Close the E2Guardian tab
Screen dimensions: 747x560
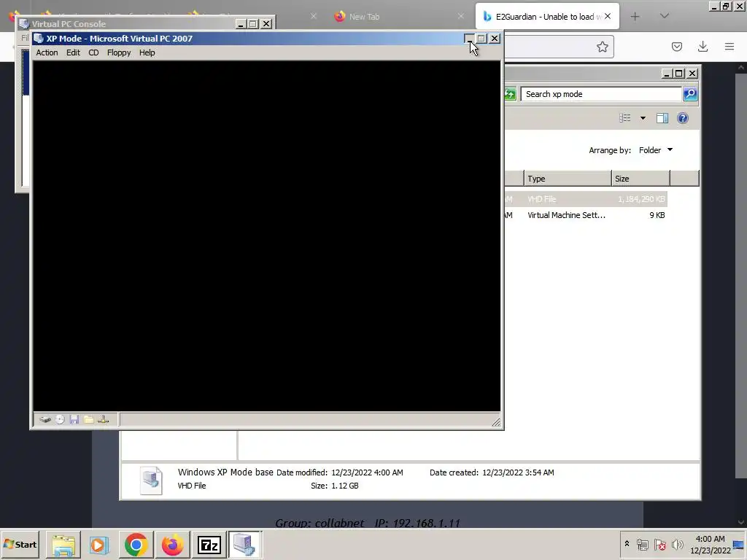[x=608, y=16]
